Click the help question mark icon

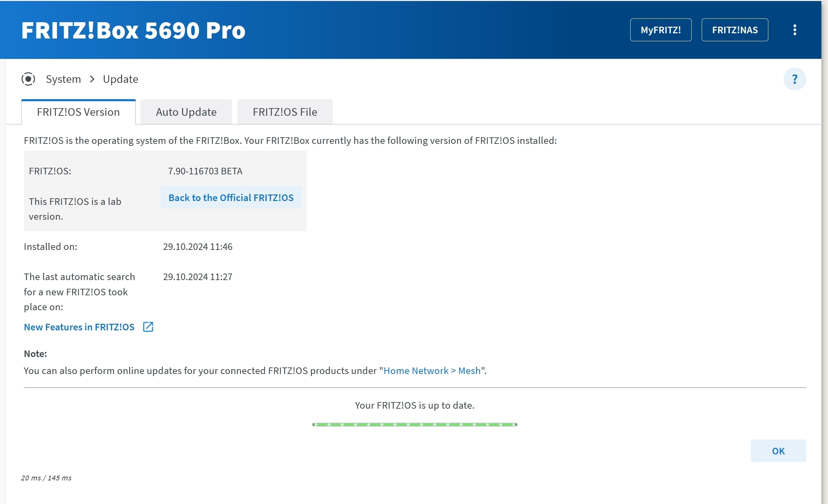[x=794, y=79]
